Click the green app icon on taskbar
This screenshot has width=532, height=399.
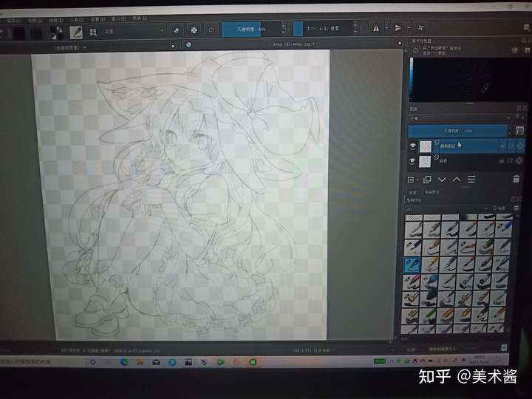[253, 362]
